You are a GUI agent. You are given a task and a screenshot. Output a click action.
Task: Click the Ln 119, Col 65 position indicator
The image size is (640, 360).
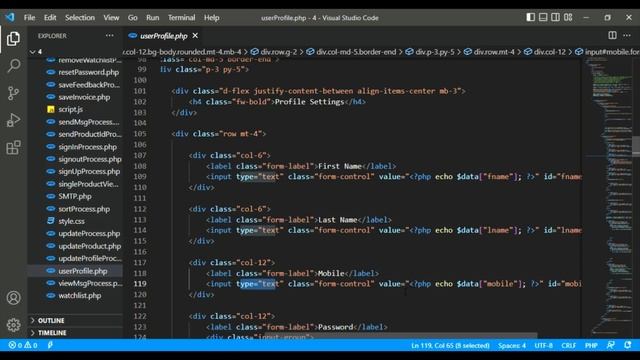pyautogui.click(x=450, y=345)
